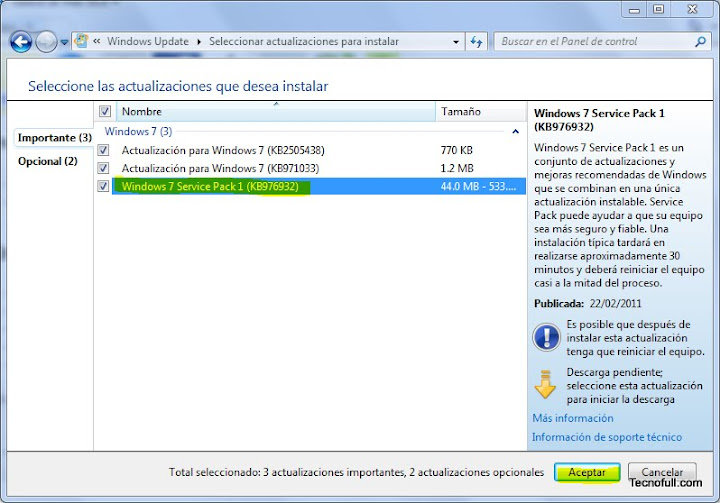Click the yellow download pending arrow icon
This screenshot has width=720, height=503.
pos(545,384)
